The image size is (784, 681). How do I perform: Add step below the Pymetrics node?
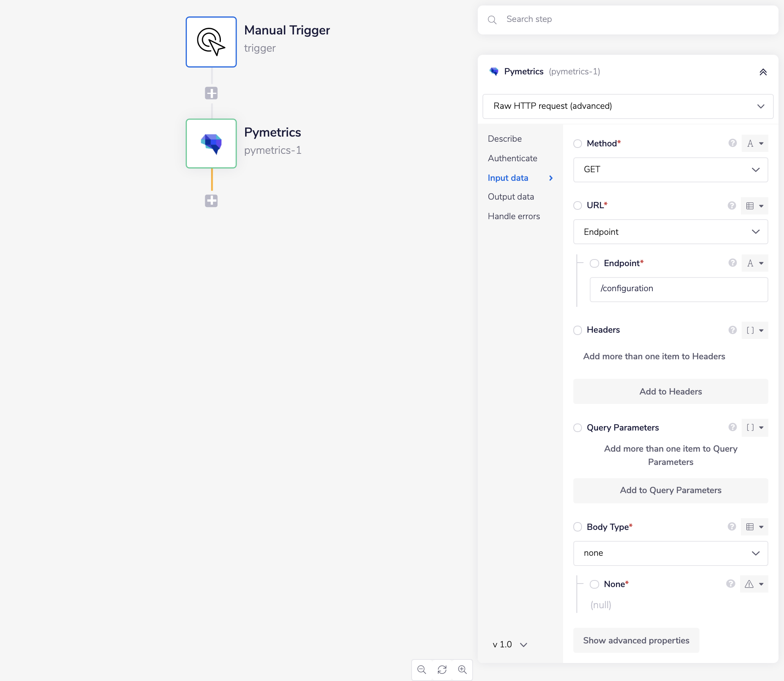[x=211, y=201]
